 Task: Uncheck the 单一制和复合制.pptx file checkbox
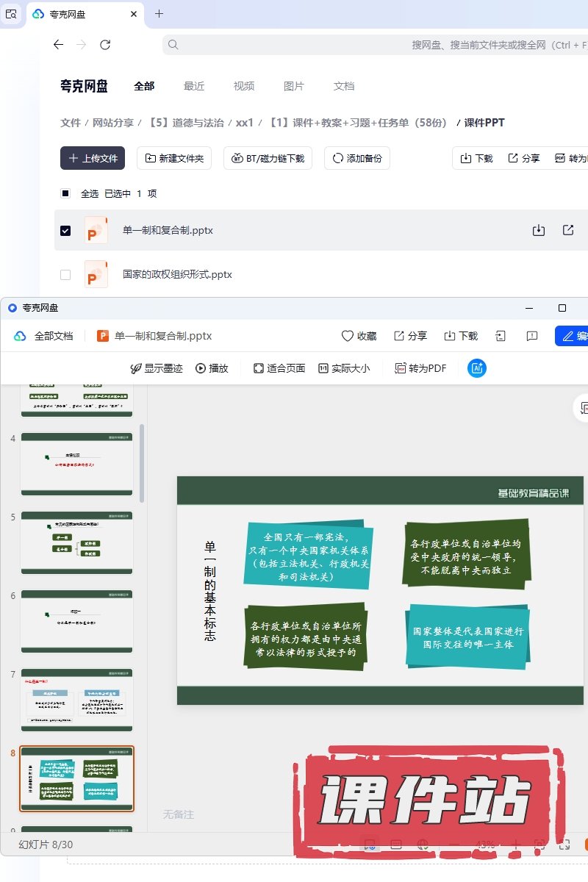(65, 230)
